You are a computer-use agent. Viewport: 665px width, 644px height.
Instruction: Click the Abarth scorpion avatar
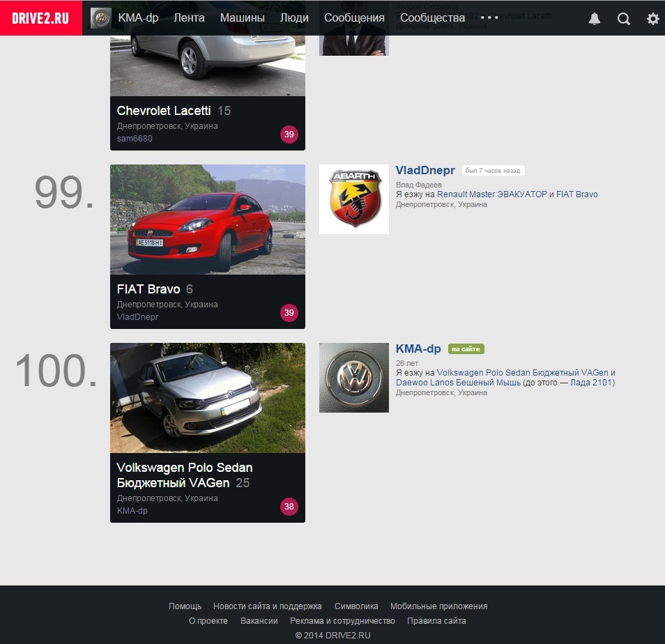(x=354, y=199)
